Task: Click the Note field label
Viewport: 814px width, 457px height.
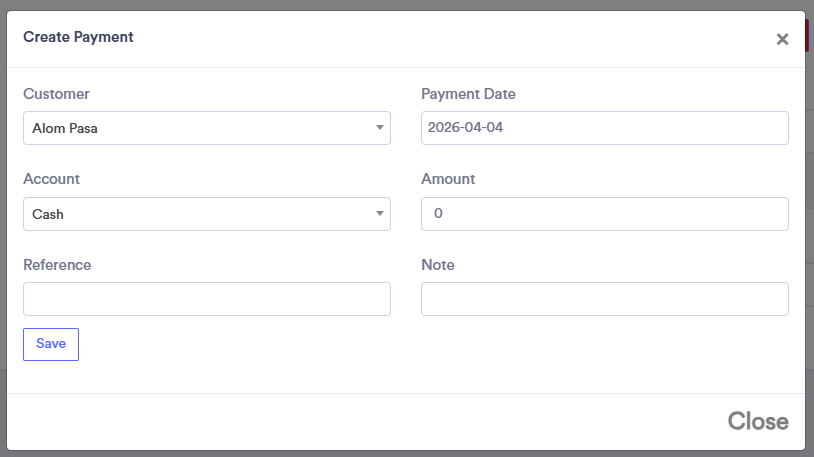Action: pyautogui.click(x=438, y=265)
